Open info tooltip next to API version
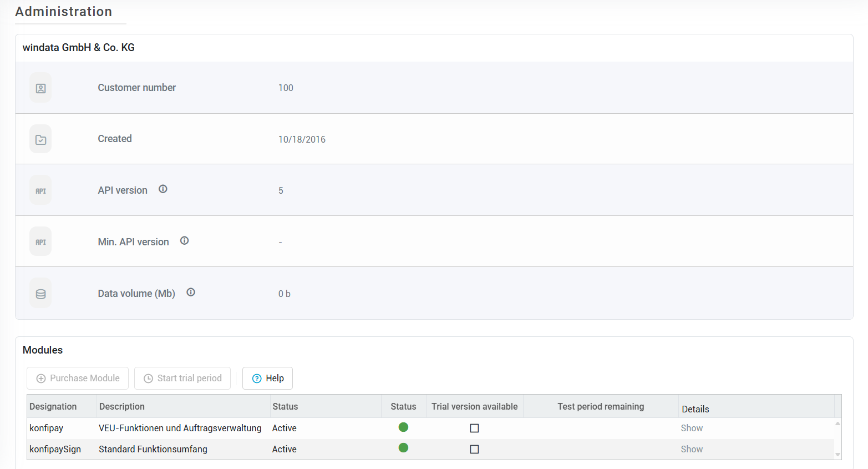The height and width of the screenshot is (469, 868). click(x=163, y=189)
